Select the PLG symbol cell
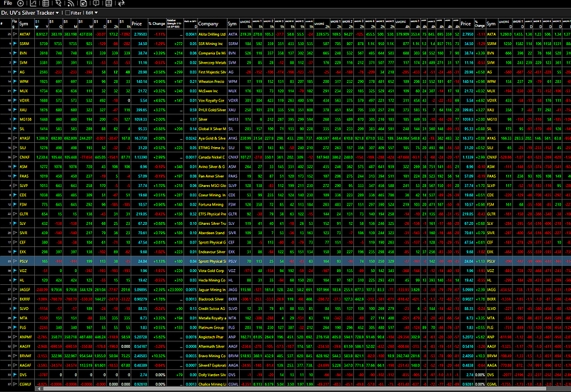The width and height of the screenshot is (571, 392). pos(26,328)
